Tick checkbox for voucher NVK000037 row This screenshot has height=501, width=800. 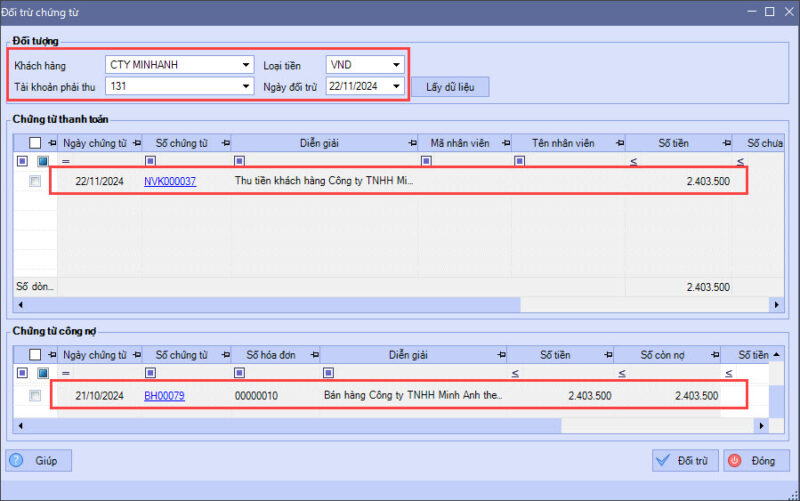tap(35, 181)
